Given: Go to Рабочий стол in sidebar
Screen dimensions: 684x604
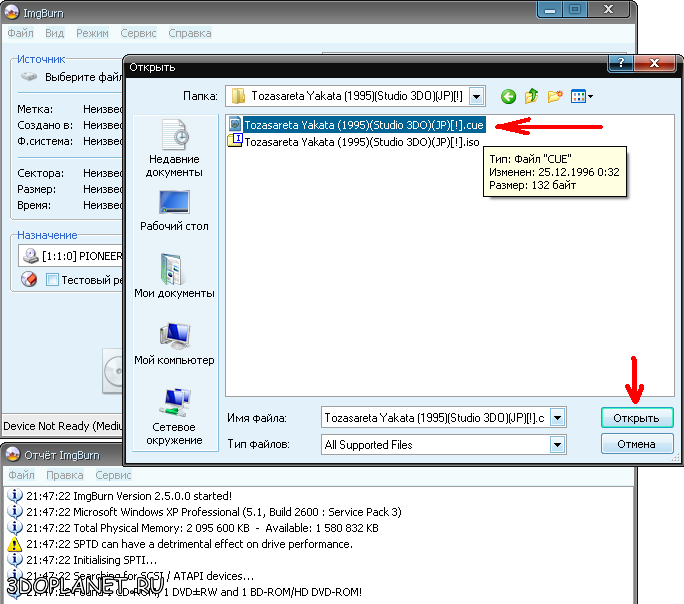Looking at the screenshot, I should (x=175, y=209).
